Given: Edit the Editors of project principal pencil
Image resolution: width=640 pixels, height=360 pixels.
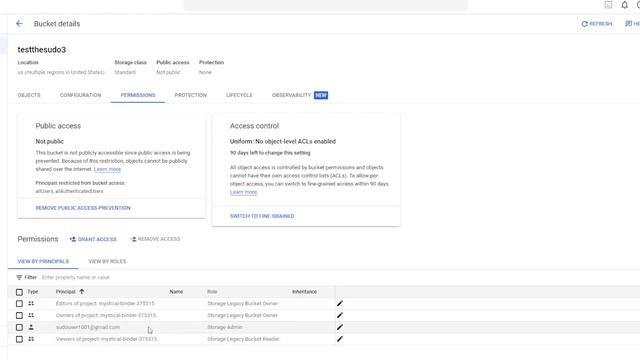Looking at the screenshot, I should pos(340,303).
